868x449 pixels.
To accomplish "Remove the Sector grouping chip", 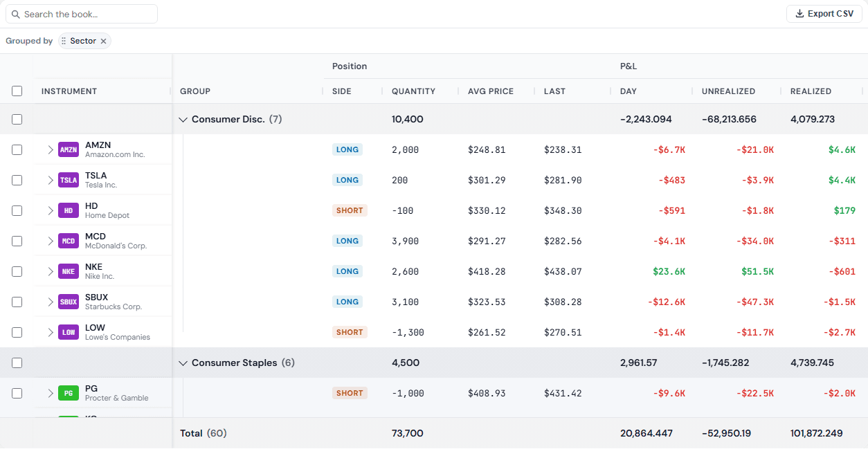I will pos(103,41).
